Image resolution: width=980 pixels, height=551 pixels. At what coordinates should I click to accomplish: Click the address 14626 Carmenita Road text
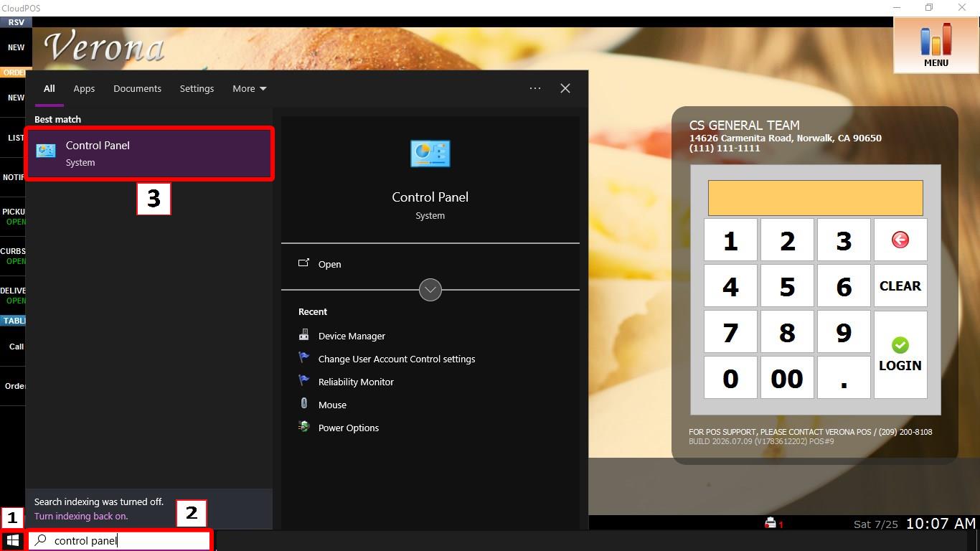point(786,138)
